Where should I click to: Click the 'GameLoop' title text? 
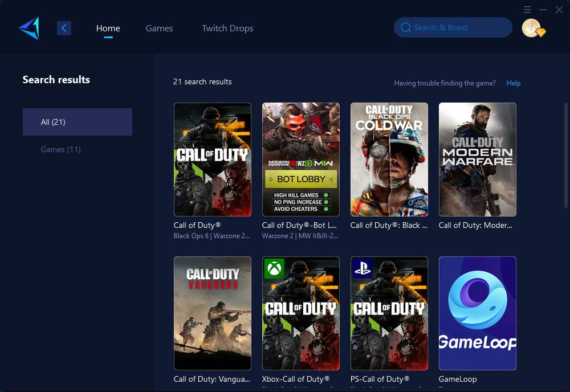coord(458,379)
